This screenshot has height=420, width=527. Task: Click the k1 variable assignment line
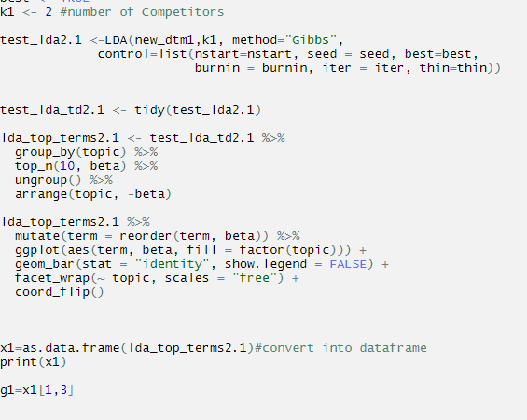(x=112, y=12)
